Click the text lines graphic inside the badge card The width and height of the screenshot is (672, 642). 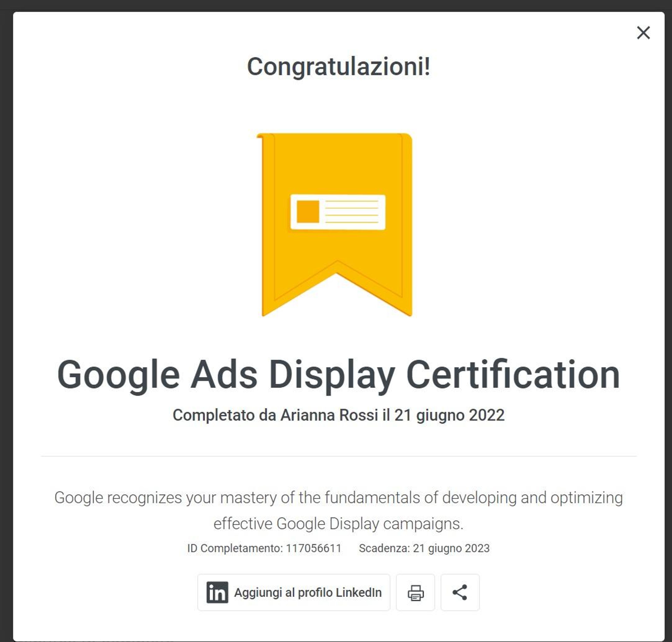[352, 211]
